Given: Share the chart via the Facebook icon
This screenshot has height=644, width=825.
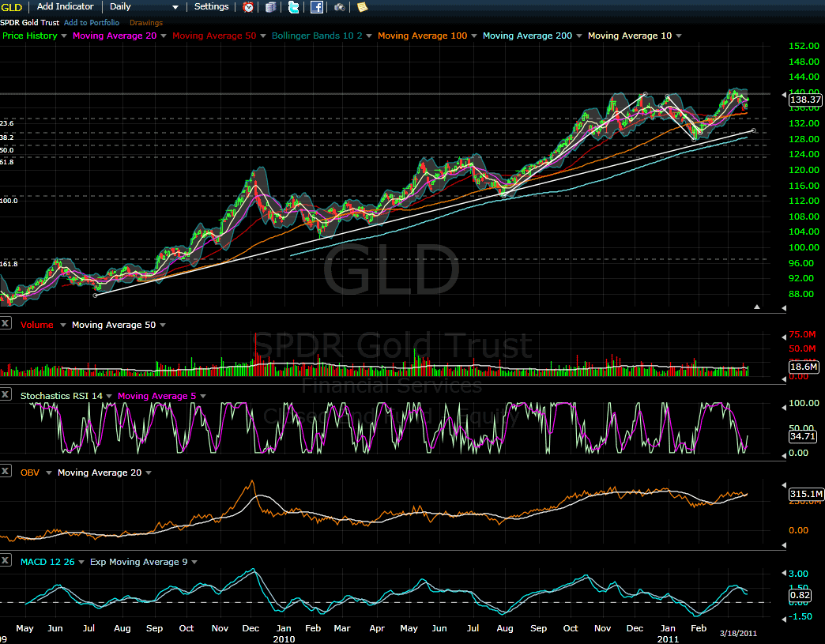Looking at the screenshot, I should [x=317, y=7].
